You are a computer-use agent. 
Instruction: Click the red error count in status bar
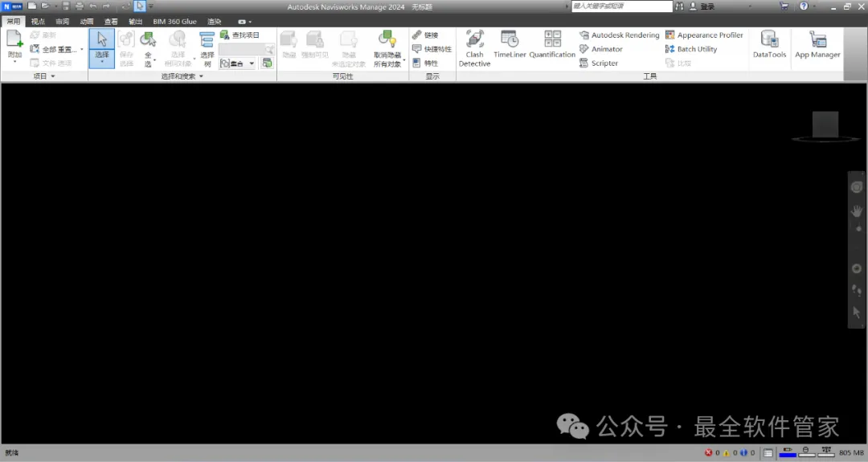point(712,452)
